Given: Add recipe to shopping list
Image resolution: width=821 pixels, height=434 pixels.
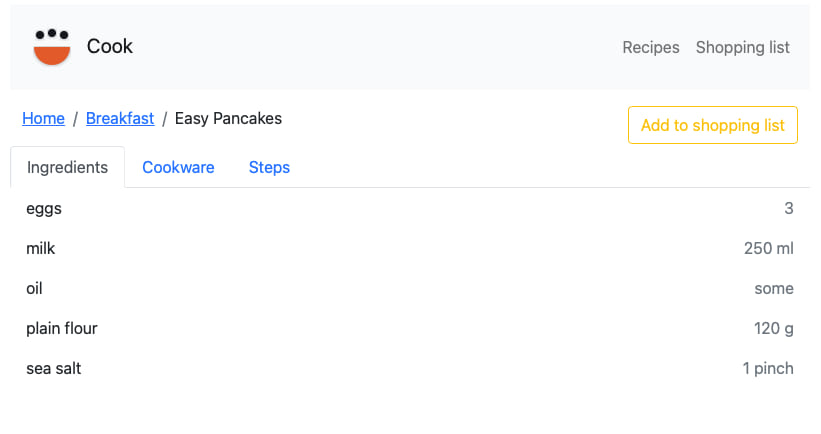Looking at the screenshot, I should [713, 125].
